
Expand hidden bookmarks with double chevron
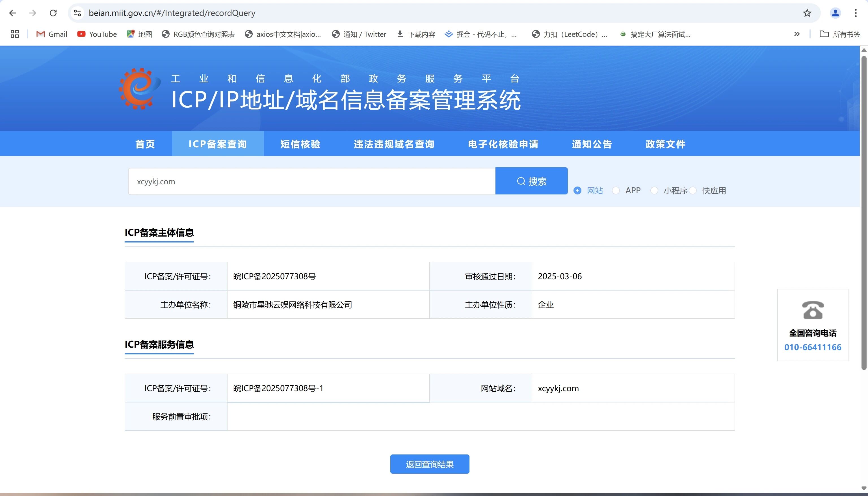click(x=796, y=34)
